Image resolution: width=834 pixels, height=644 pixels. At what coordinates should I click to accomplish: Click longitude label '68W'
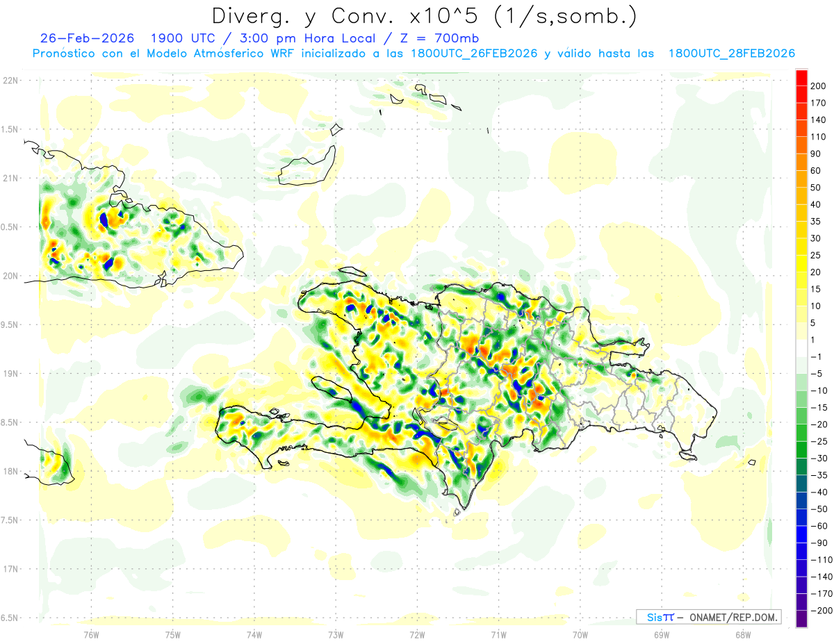click(x=743, y=634)
